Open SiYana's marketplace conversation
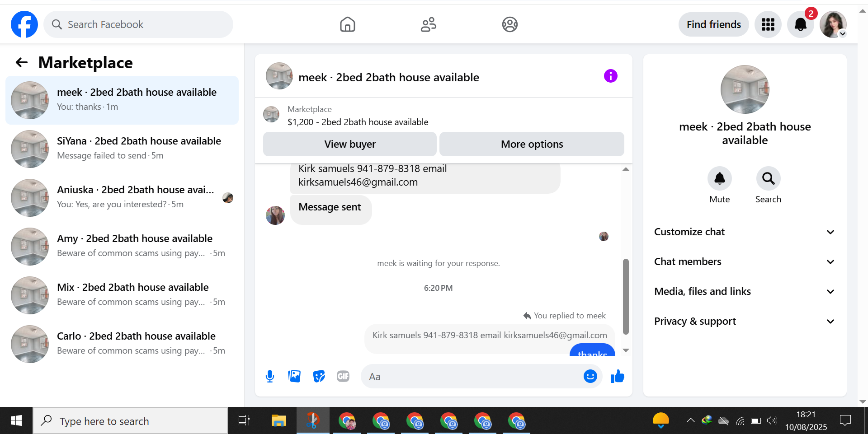 (122, 149)
